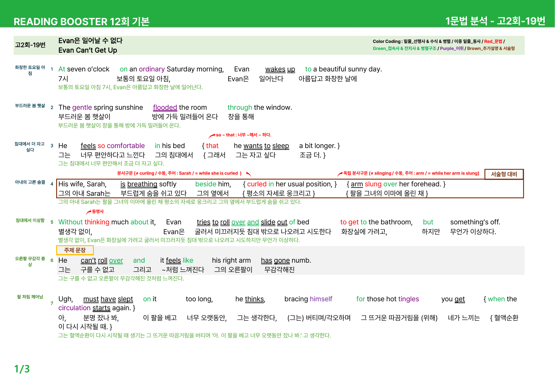Screen dimensions: 555x392
Task: Click the red legend entry 'Red_문법'
Action: (493, 41)
